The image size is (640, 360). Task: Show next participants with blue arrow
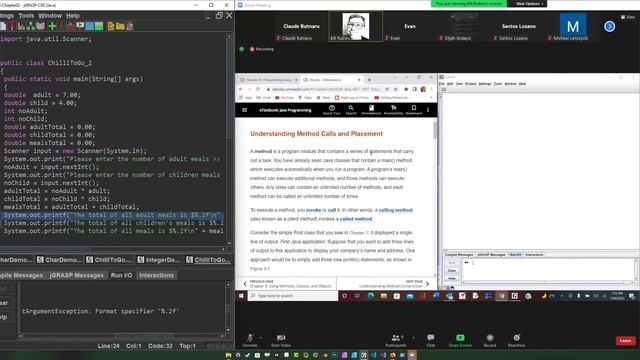coord(609,27)
